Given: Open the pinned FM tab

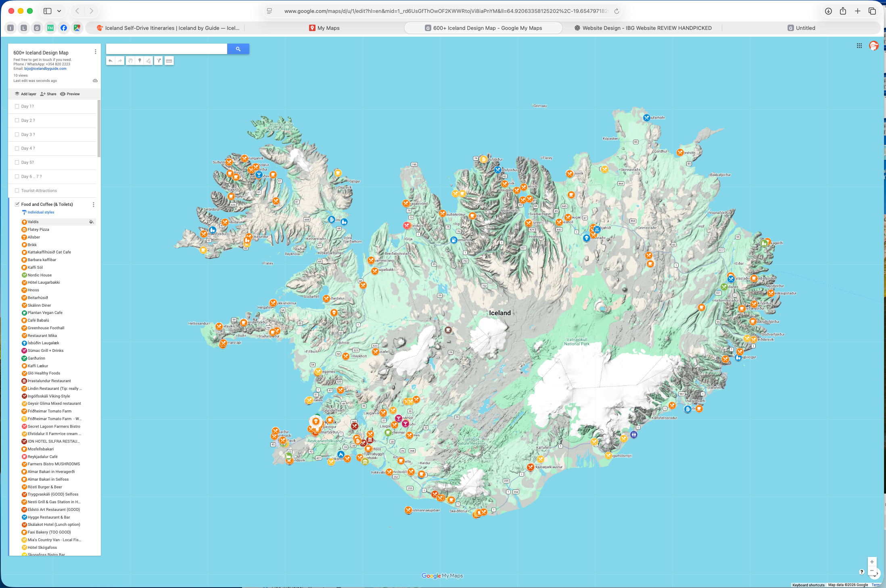Looking at the screenshot, I should [50, 28].
